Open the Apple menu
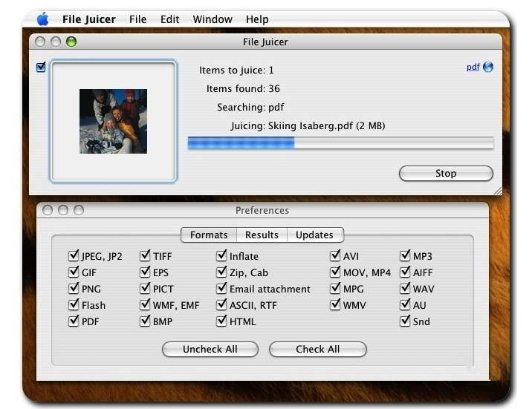 (43, 19)
